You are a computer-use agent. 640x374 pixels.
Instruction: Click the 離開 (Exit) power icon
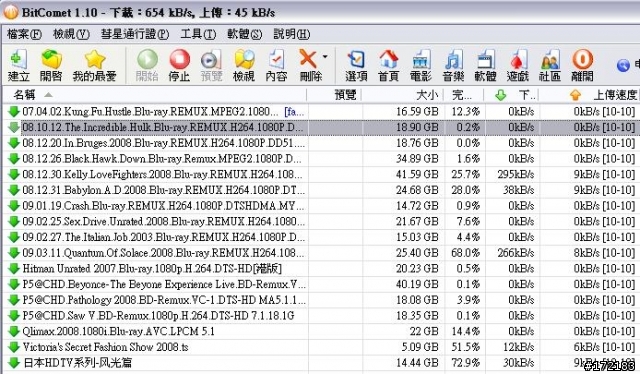click(582, 65)
